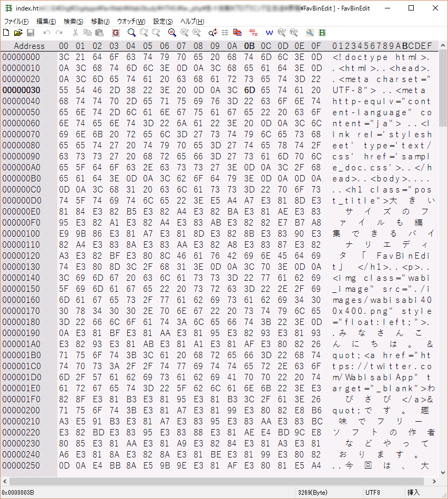Open the 移動(J) menu
The width and height of the screenshot is (448, 499).
[x=100, y=22]
